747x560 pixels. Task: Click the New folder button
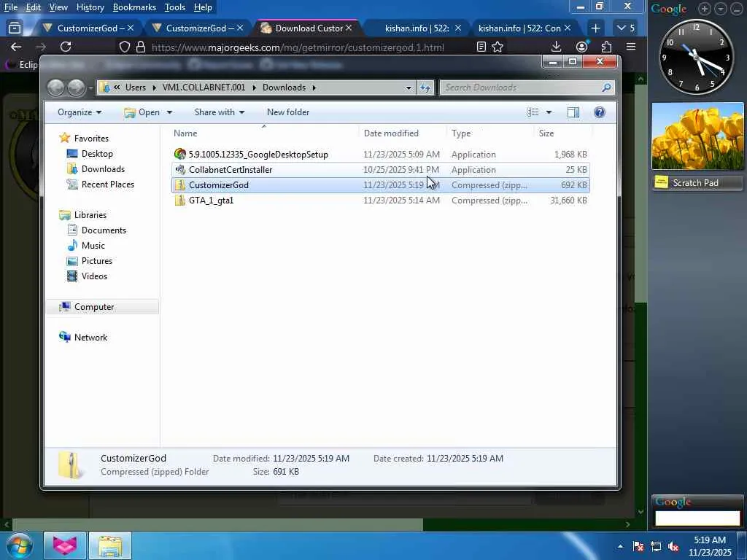[x=288, y=112]
